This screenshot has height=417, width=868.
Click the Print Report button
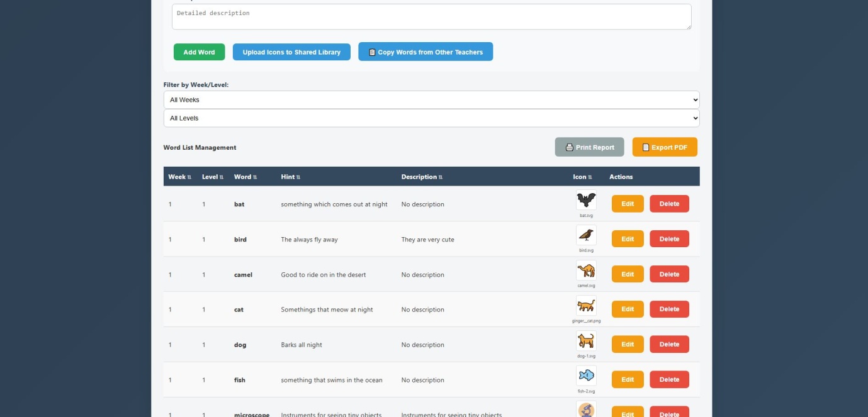coord(589,147)
